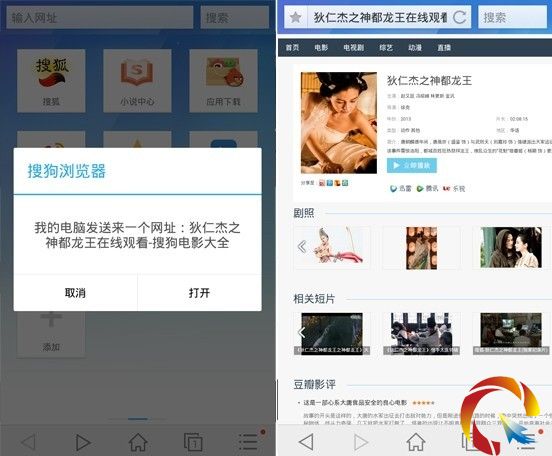Click the bookmark star icon
The image size is (552, 456).
[x=295, y=17]
